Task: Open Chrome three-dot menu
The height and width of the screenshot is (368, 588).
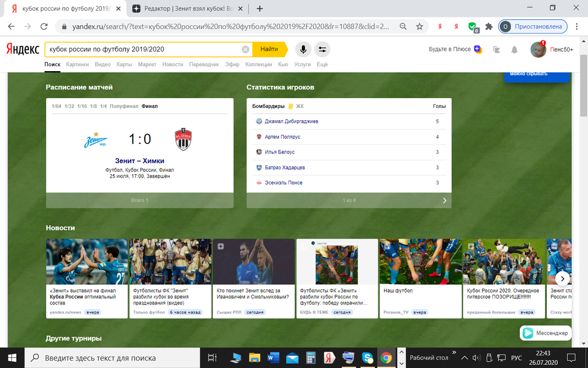Action: coord(577,26)
